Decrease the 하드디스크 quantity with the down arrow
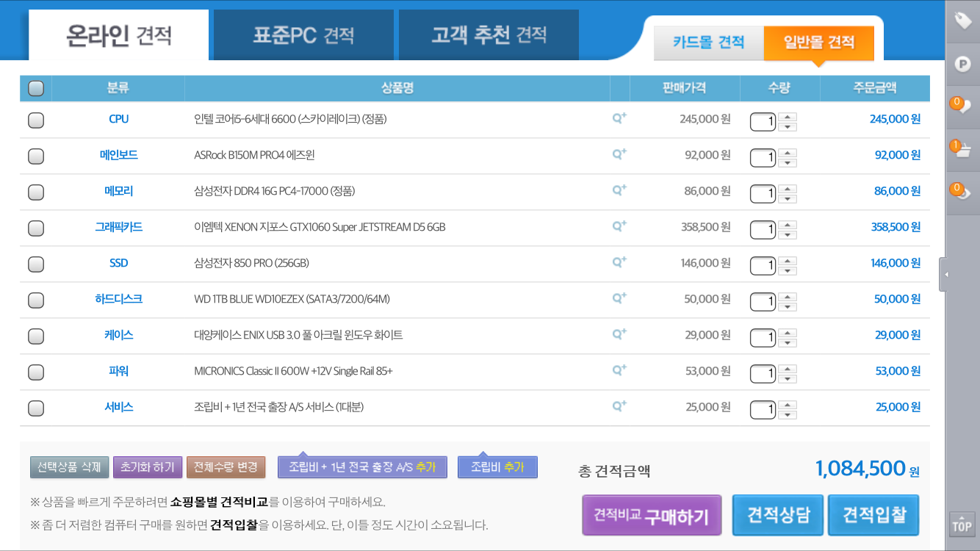980x551 pixels. tap(788, 307)
